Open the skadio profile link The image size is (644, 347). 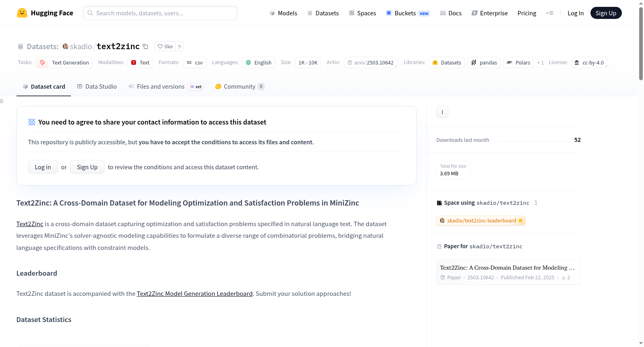pyautogui.click(x=81, y=46)
